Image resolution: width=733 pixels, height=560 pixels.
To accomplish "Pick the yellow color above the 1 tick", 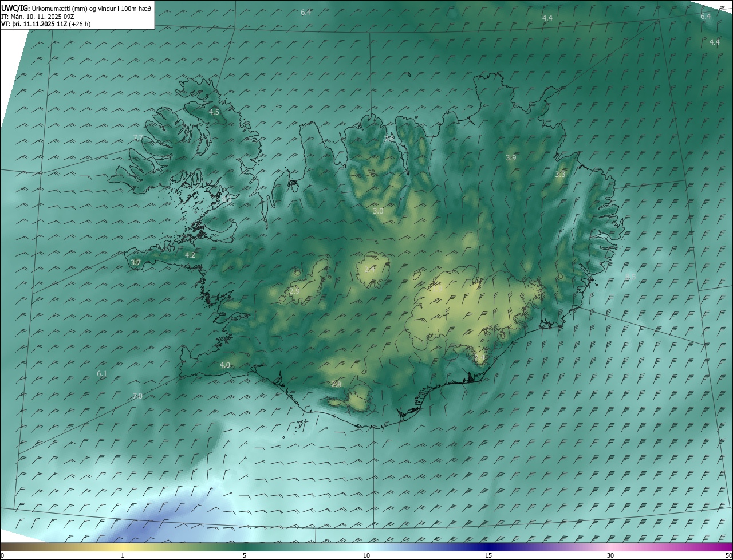I will click(123, 547).
